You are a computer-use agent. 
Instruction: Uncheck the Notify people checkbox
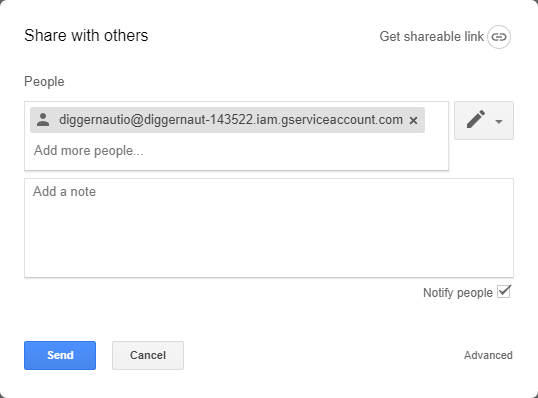click(504, 292)
